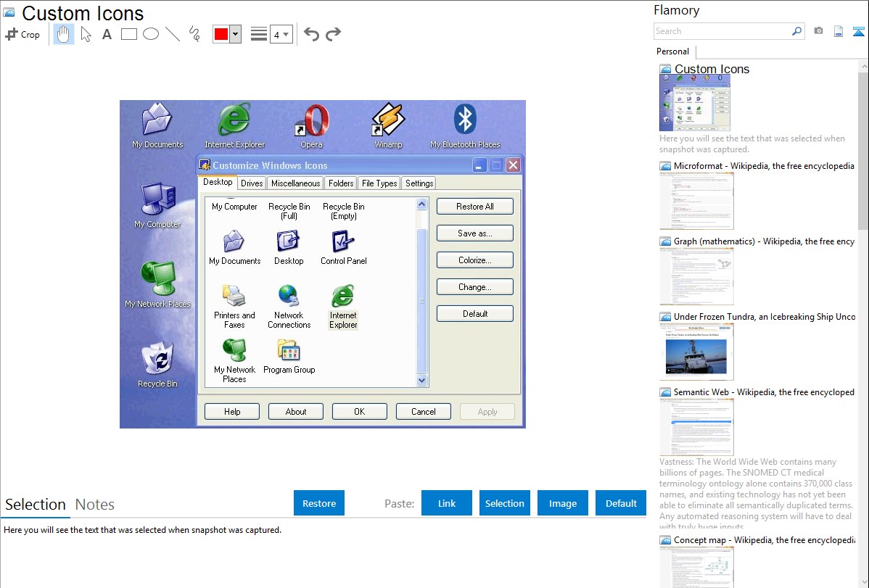869x588 pixels.
Task: Select the rectangle shape tool
Action: point(129,34)
